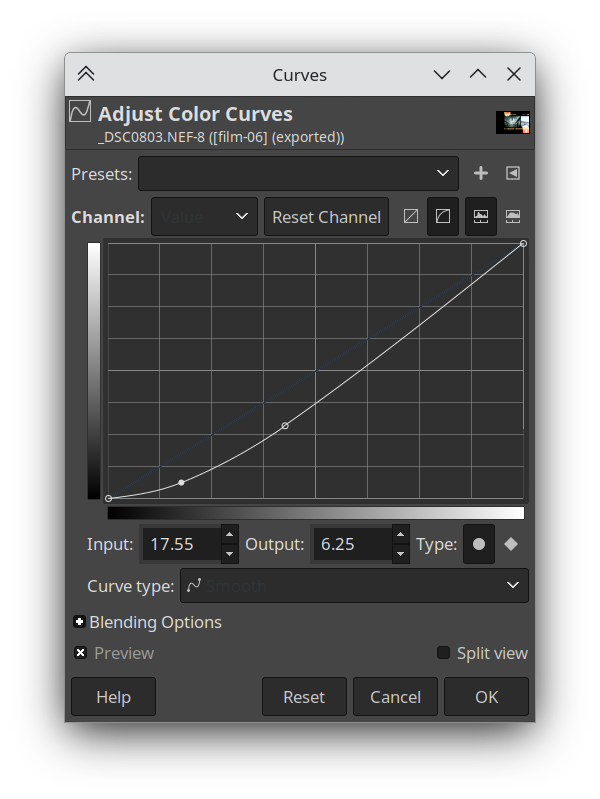Enable the Split view checkbox
Image resolution: width=600 pixels, height=799 pixels.
coord(443,653)
